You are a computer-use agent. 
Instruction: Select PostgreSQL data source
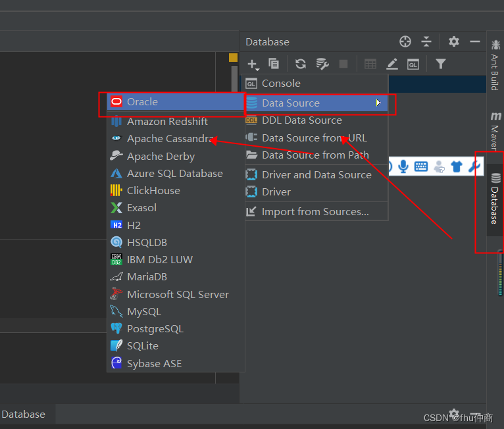tap(176, 329)
